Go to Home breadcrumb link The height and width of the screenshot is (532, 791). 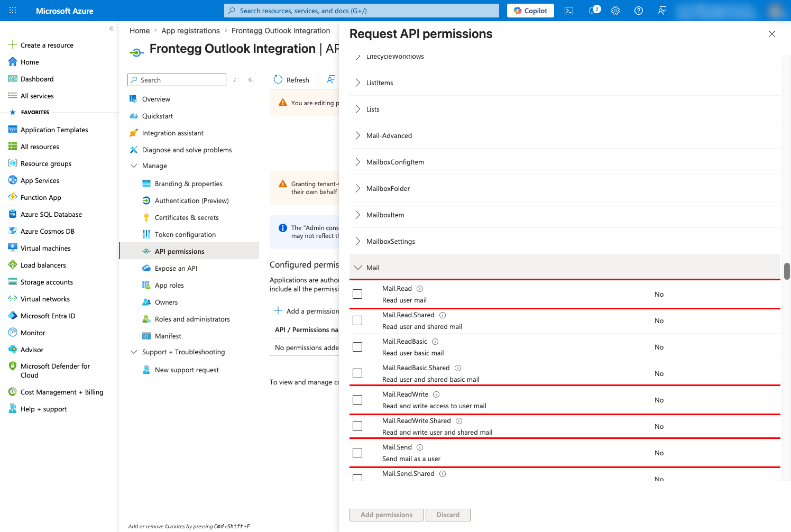[140, 31]
